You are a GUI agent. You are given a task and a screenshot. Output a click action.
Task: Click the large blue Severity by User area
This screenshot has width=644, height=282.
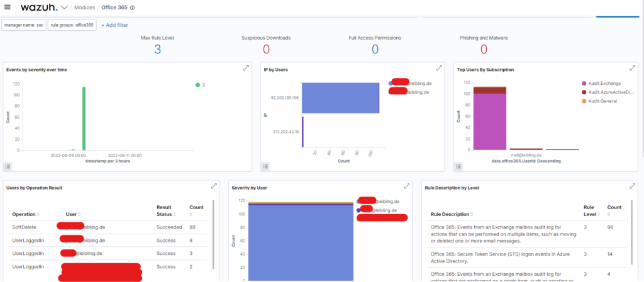pyautogui.click(x=301, y=242)
